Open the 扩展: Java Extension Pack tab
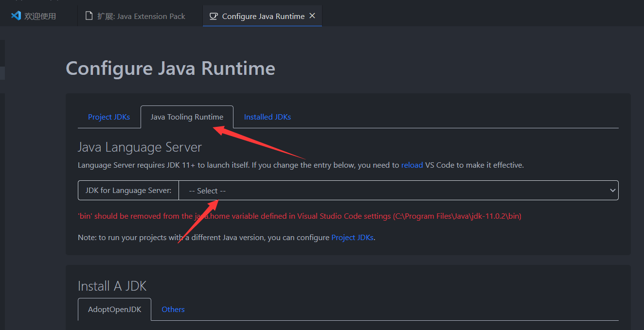The width and height of the screenshot is (644, 330). coord(140,16)
